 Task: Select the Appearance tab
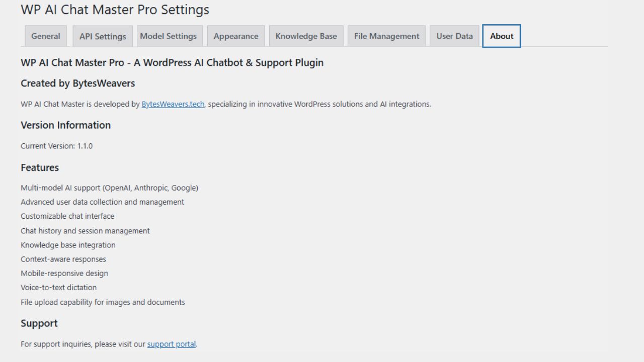pyautogui.click(x=236, y=36)
